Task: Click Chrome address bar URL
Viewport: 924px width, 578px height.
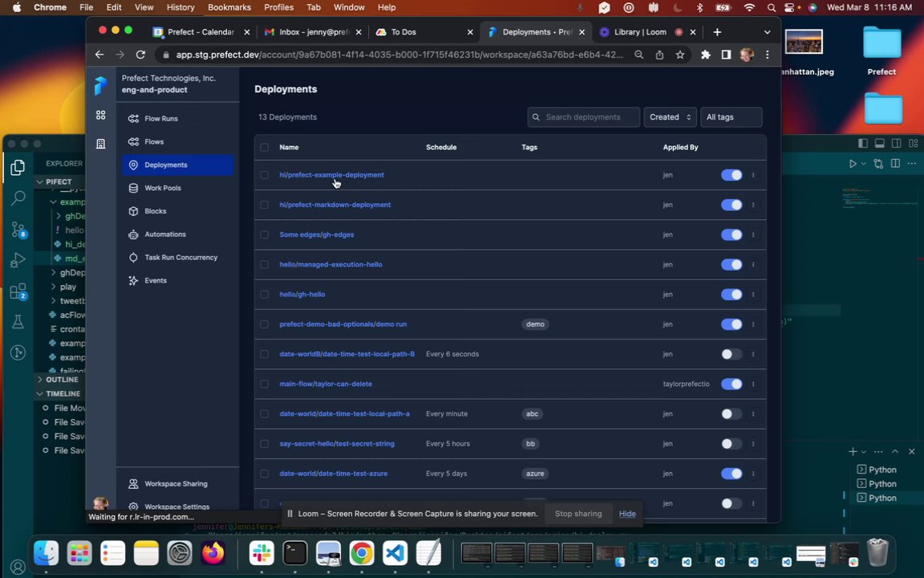Action: coord(399,55)
